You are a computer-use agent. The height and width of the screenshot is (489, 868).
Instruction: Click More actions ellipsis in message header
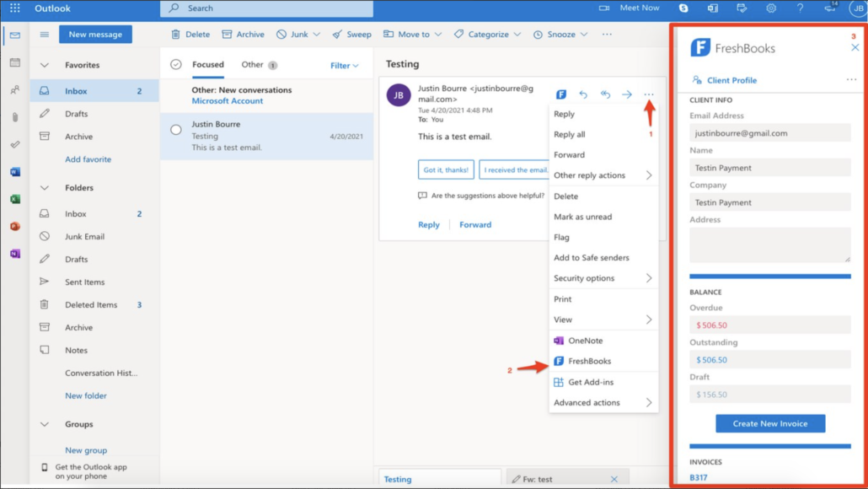point(649,94)
